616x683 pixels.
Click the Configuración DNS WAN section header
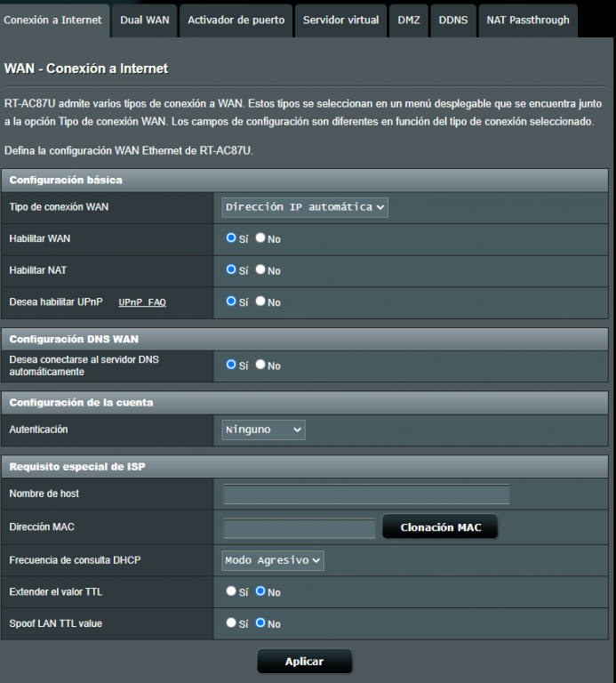[x=305, y=340]
